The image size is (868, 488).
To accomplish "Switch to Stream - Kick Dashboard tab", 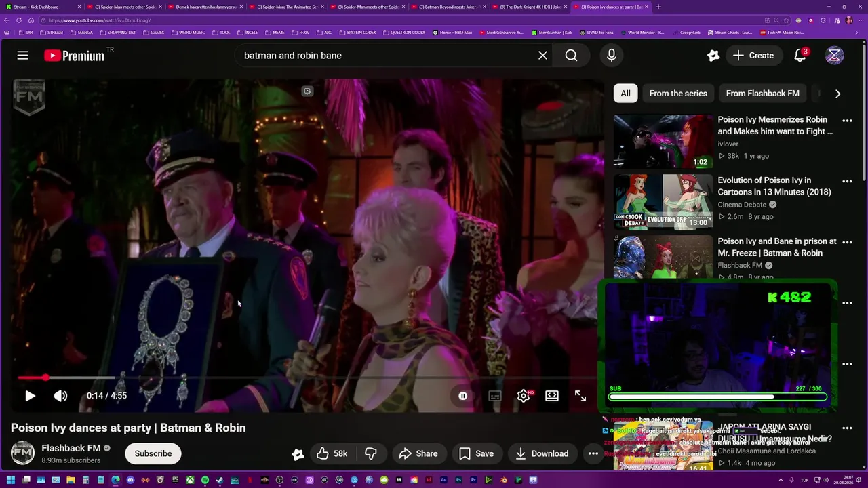I will pyautogui.click(x=42, y=7).
